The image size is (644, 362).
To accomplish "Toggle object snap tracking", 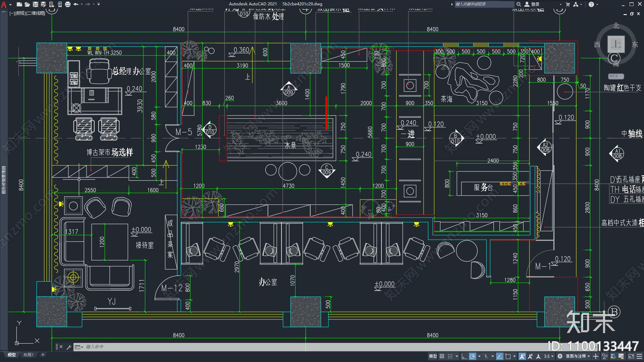I will (500, 356).
